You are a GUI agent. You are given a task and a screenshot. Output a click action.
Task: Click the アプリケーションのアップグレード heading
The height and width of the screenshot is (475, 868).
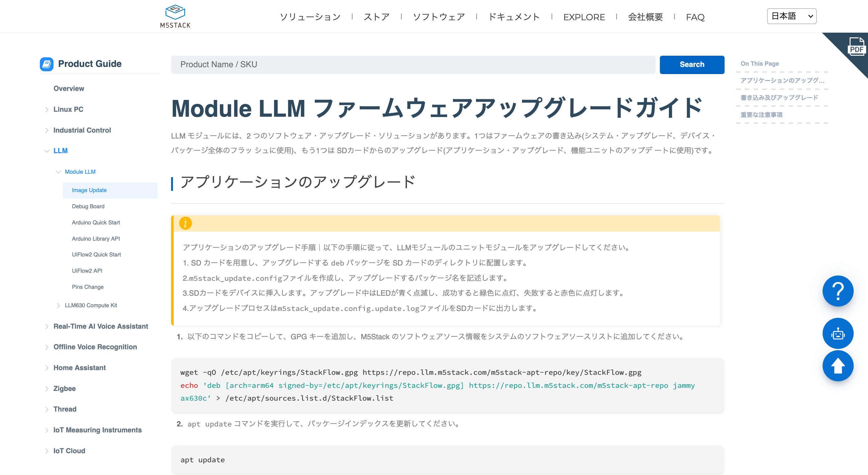coord(297,182)
